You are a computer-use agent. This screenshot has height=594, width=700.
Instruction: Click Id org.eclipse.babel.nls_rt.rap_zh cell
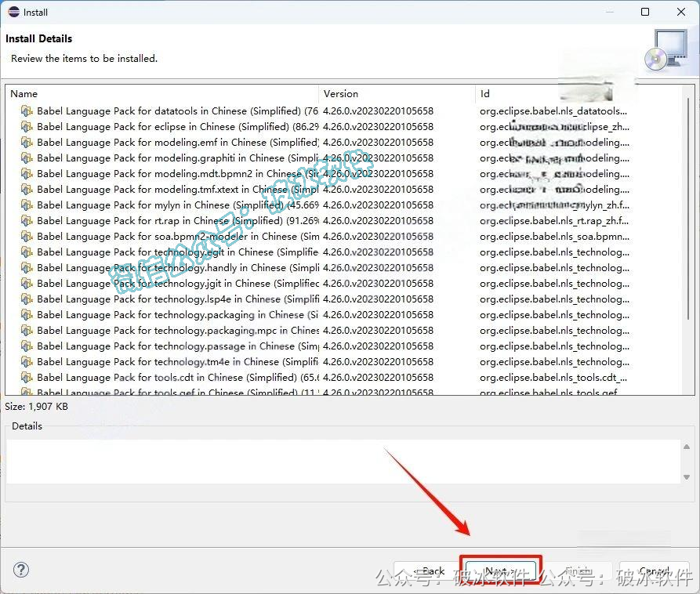point(554,220)
